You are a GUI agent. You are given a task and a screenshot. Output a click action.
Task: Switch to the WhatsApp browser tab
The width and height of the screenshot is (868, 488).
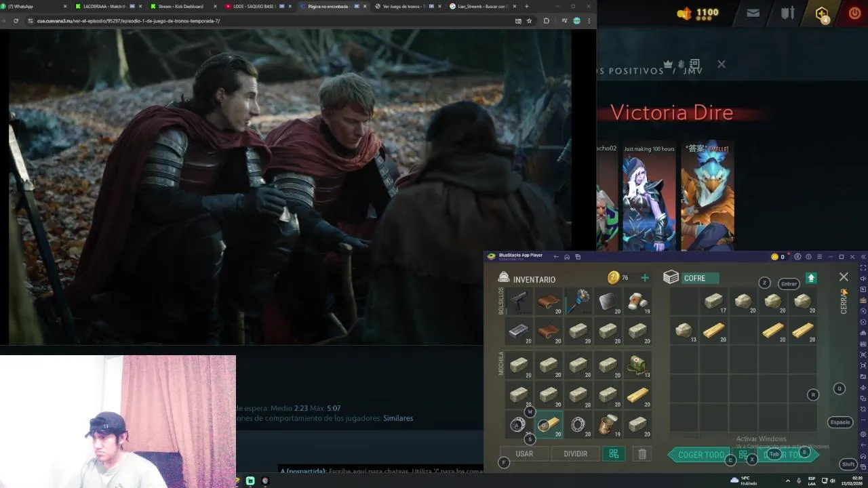click(x=35, y=6)
